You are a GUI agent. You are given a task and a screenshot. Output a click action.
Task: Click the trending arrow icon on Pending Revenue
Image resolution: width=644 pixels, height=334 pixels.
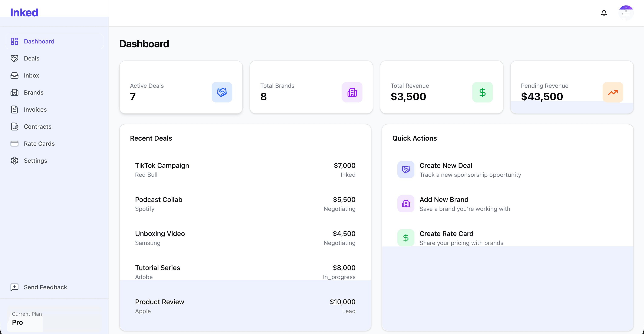tap(613, 92)
